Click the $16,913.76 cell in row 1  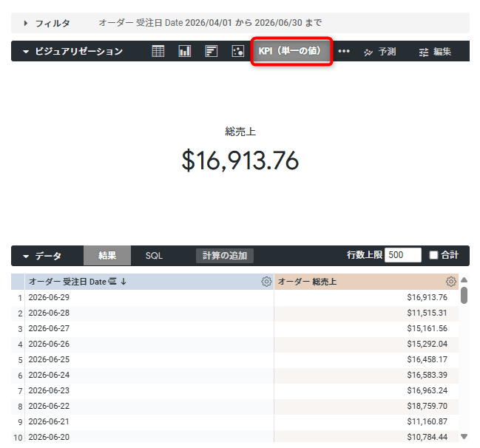tap(366, 297)
